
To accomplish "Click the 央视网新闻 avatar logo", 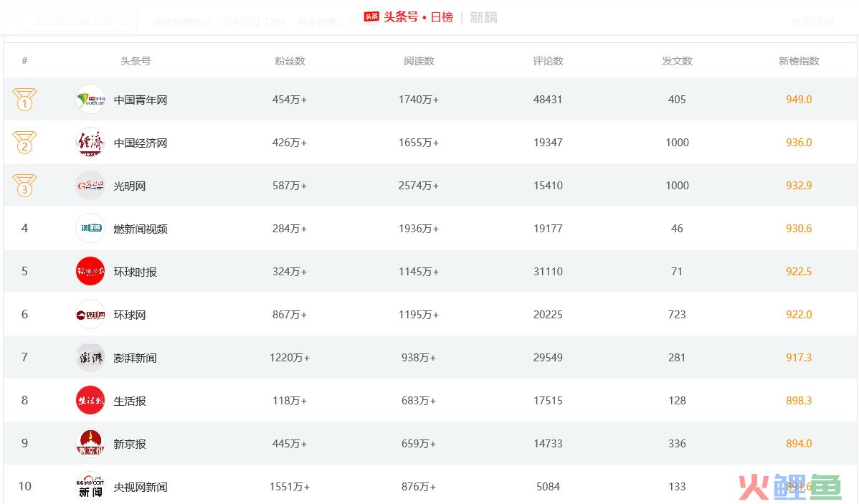I will coord(90,487).
